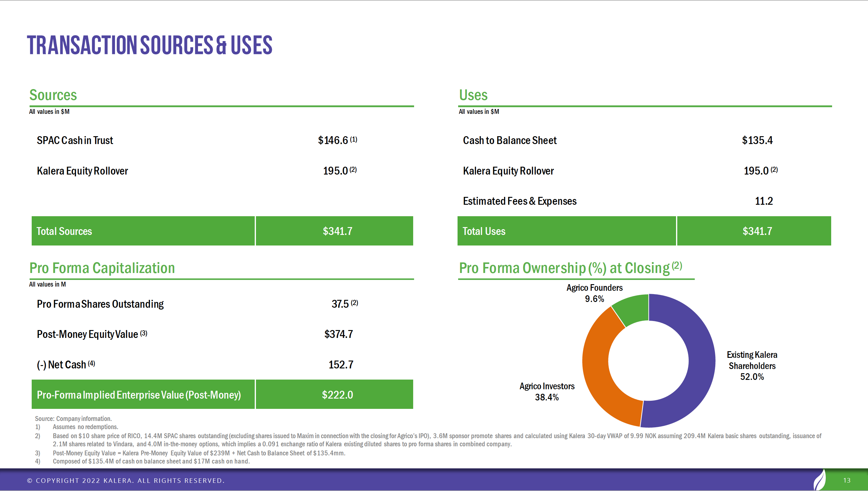Click the 195.0 value under Uses
This screenshot has height=491, width=868.
(x=756, y=171)
